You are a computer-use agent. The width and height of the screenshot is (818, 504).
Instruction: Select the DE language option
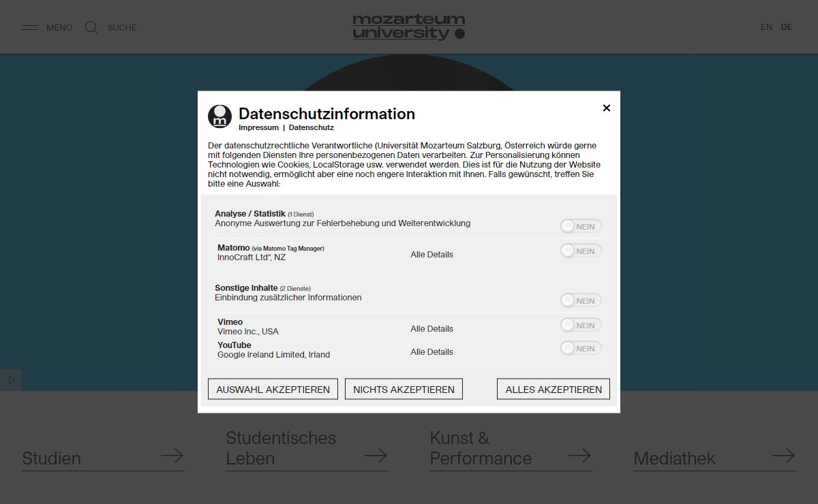(787, 27)
